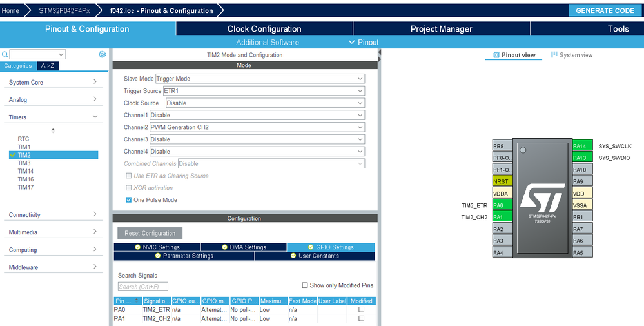Image resolution: width=644 pixels, height=326 pixels.
Task: Click the System view icon
Action: (554, 55)
